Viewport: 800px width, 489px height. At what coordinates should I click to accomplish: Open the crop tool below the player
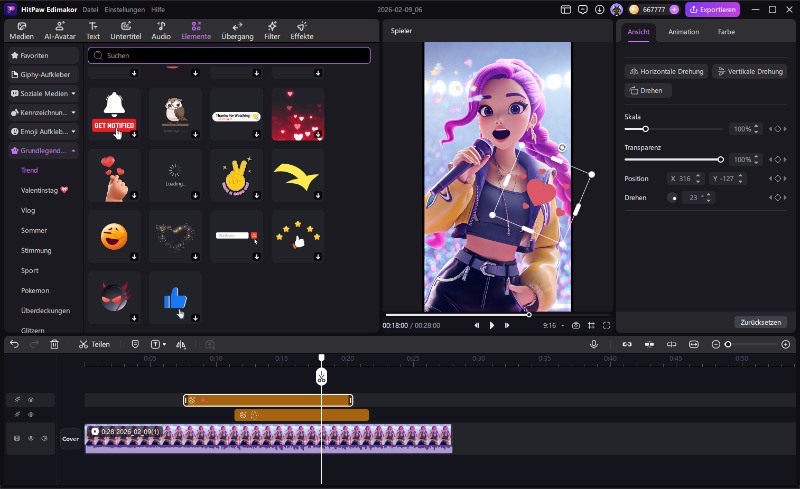[x=591, y=325]
